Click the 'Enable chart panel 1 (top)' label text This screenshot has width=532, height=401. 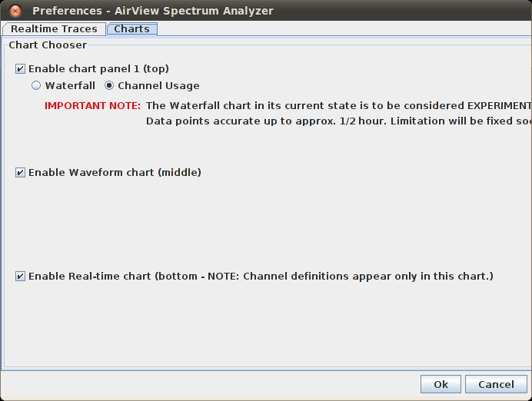pyautogui.click(x=98, y=68)
